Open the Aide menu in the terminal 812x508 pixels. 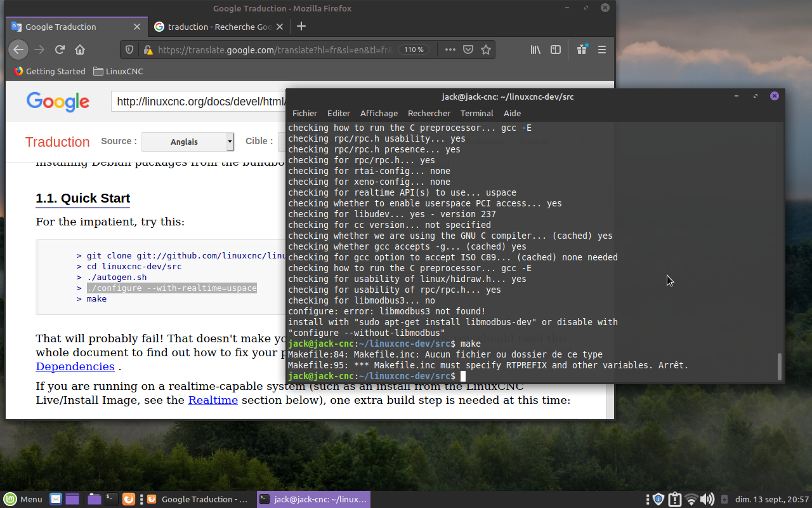pyautogui.click(x=512, y=113)
